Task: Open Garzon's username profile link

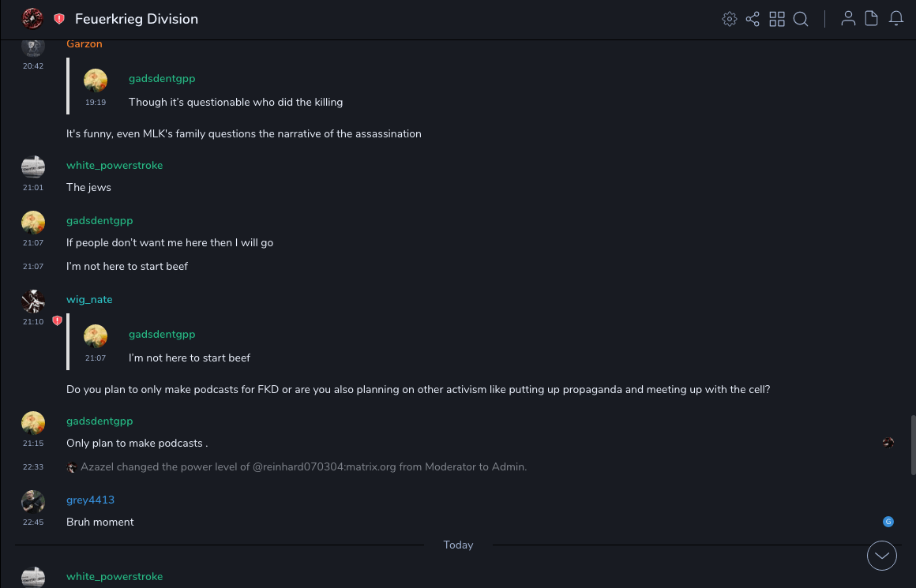Action: [84, 44]
